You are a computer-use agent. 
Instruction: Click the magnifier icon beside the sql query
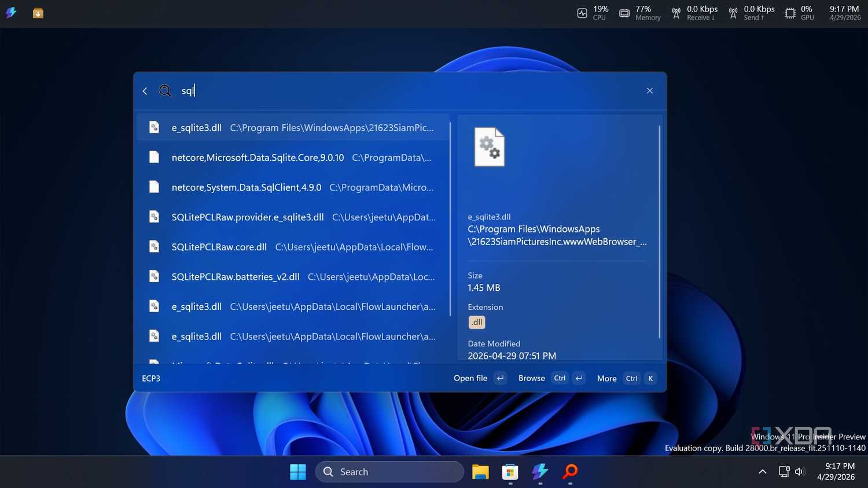(x=165, y=91)
